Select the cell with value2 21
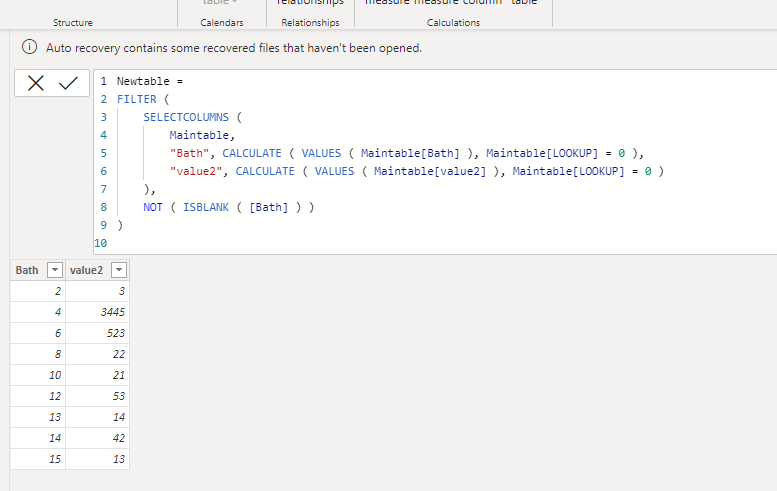Image resolution: width=777 pixels, height=491 pixels. [x=98, y=375]
